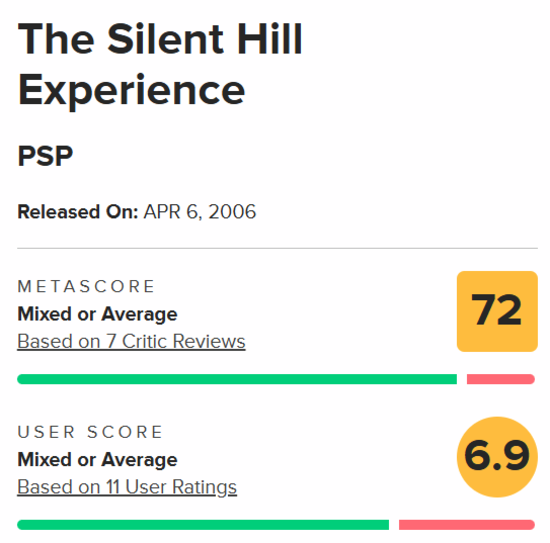
Task: Click the red negative segment of Metascore bar
Action: (501, 379)
